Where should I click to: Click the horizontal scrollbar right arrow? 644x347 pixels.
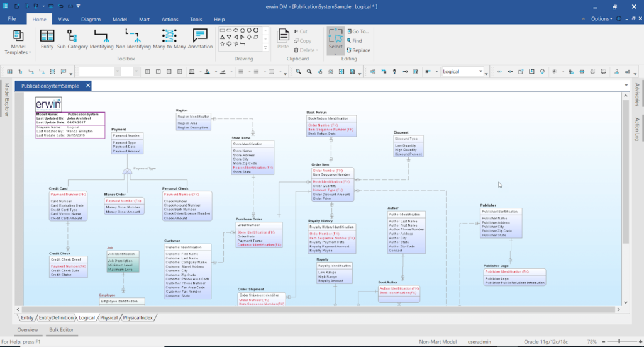(x=619, y=309)
